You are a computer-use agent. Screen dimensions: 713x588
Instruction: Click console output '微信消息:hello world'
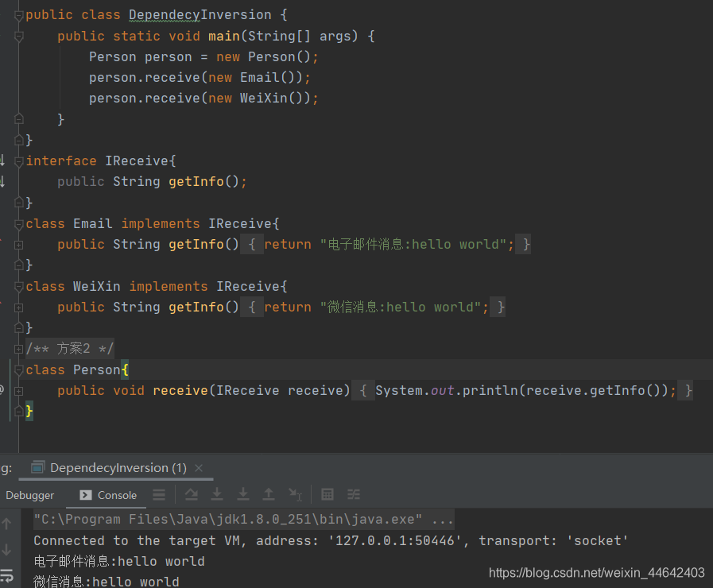coord(107,581)
